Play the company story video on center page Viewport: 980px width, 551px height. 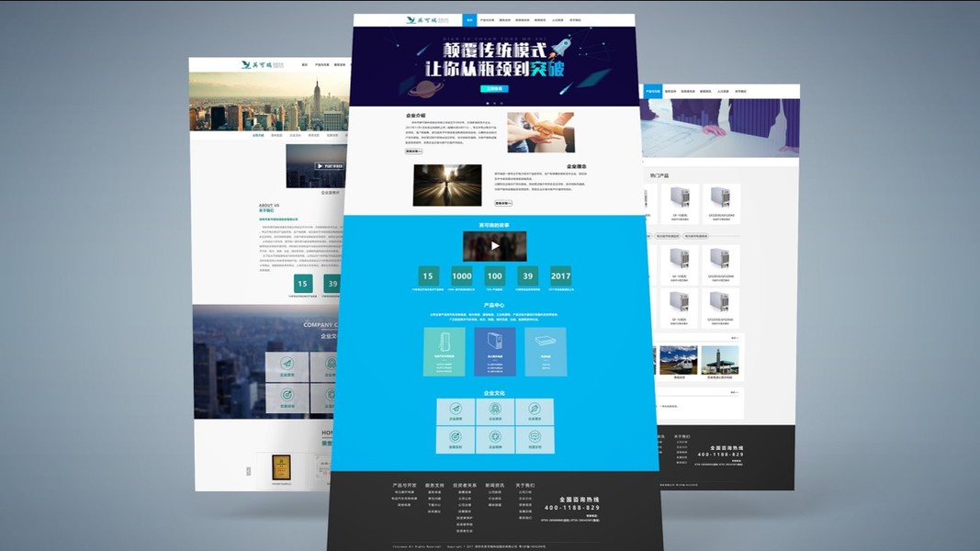tap(495, 246)
